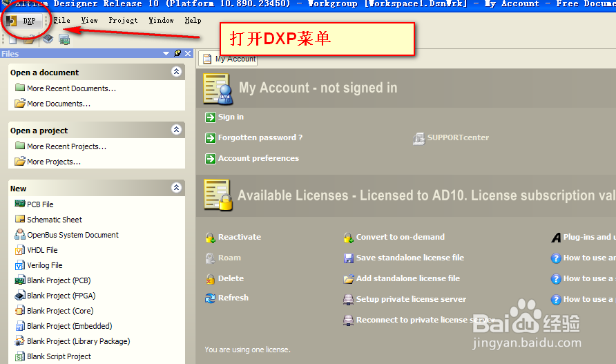
Task: Open More Documents
Action: [59, 104]
